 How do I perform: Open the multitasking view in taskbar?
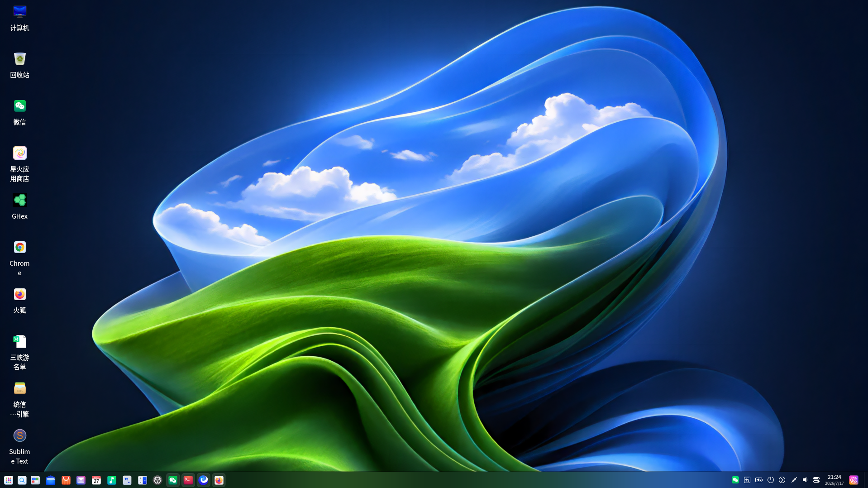tap(35, 480)
